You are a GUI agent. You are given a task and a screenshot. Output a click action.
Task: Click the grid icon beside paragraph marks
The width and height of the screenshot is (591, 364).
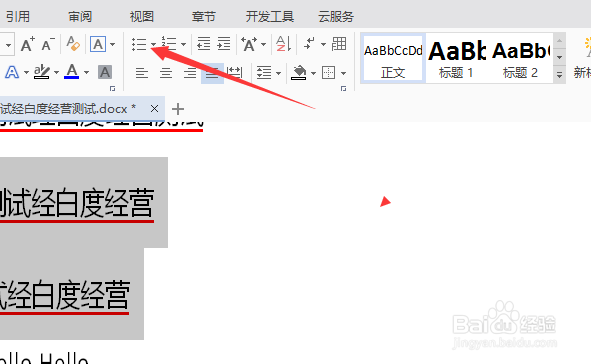point(339,44)
